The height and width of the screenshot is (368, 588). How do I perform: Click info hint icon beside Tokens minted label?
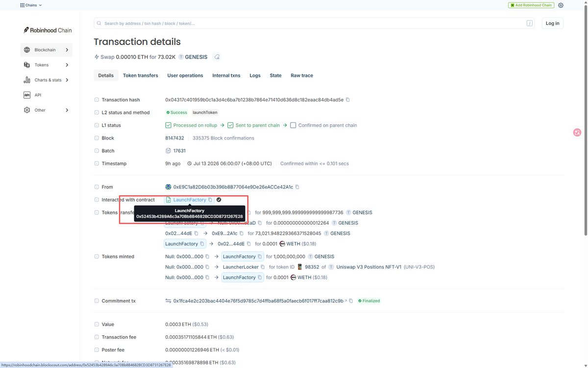(x=97, y=256)
